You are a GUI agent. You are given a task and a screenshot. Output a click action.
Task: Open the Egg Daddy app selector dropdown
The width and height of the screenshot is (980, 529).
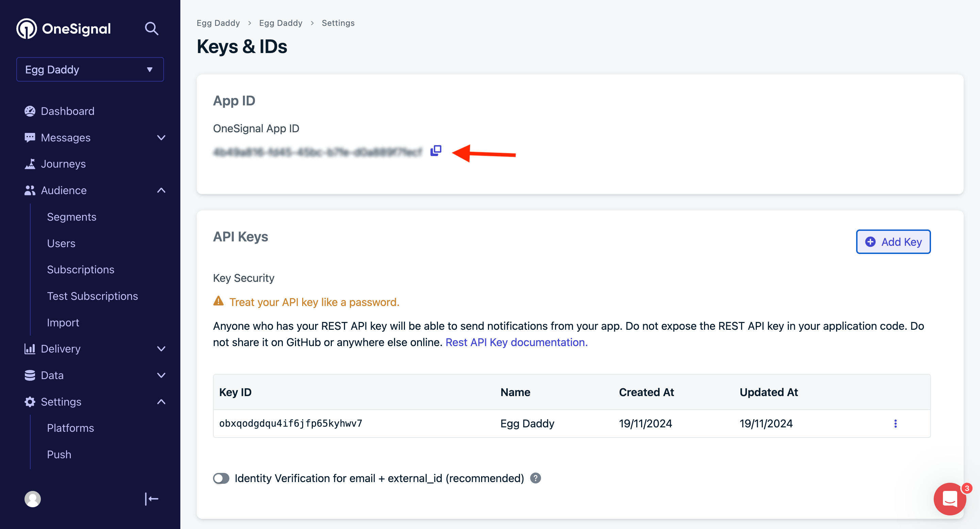(x=90, y=70)
